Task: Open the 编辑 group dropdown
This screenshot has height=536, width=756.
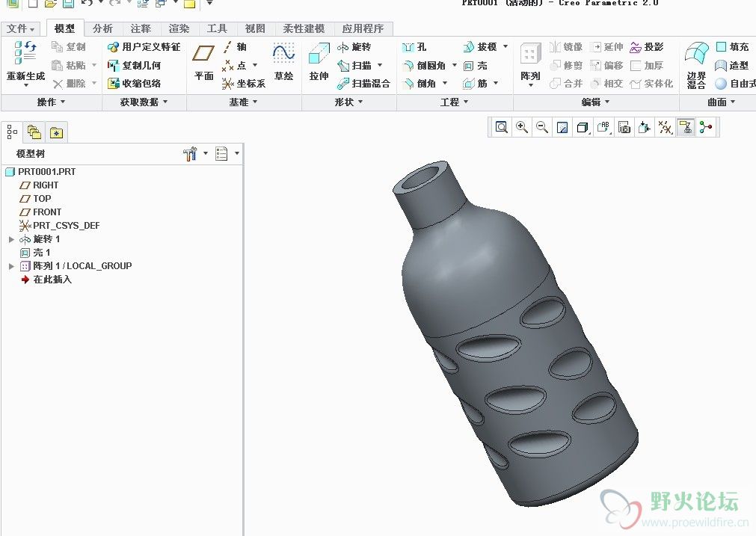Action: tap(595, 102)
